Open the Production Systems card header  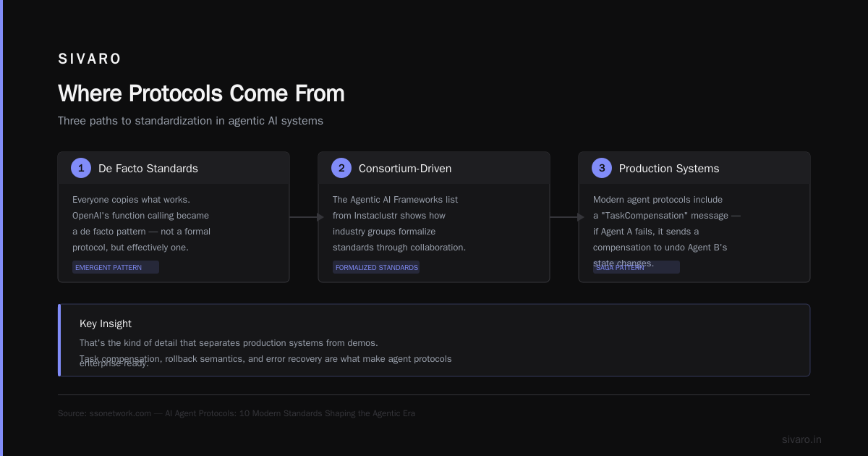tap(694, 168)
